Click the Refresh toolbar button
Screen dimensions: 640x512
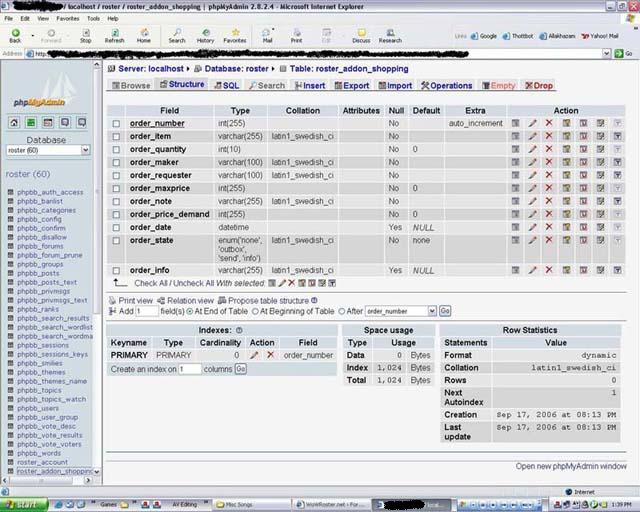(x=115, y=36)
